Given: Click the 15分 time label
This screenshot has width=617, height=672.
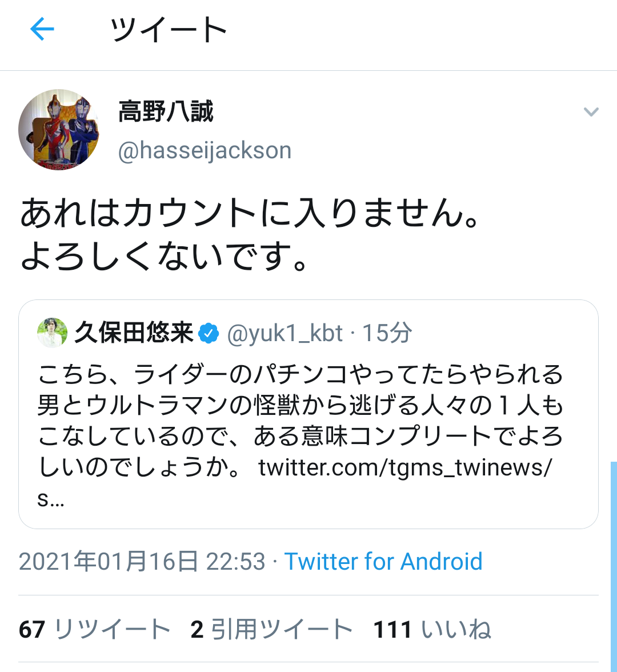Looking at the screenshot, I should click(387, 333).
